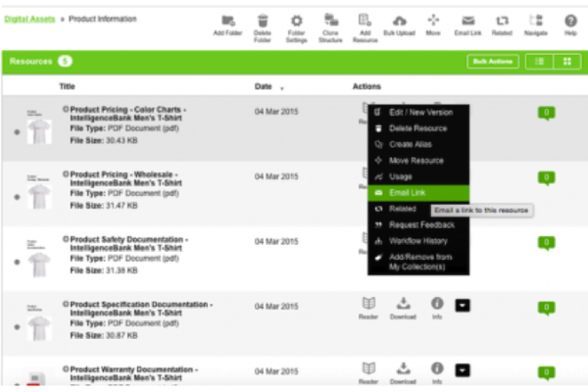Open more-actions dropdown for Warranty Documentation

click(x=463, y=370)
